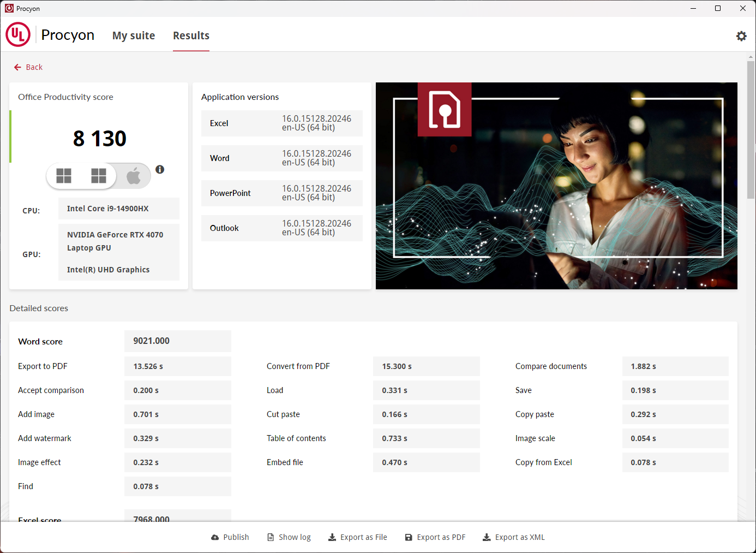Click the overall score 8 130

pos(100,139)
